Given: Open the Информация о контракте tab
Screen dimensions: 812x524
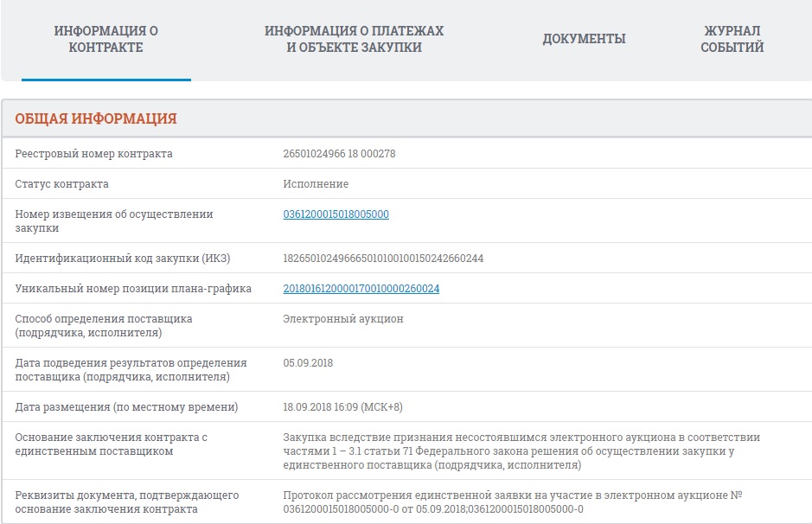Looking at the screenshot, I should tap(105, 40).
